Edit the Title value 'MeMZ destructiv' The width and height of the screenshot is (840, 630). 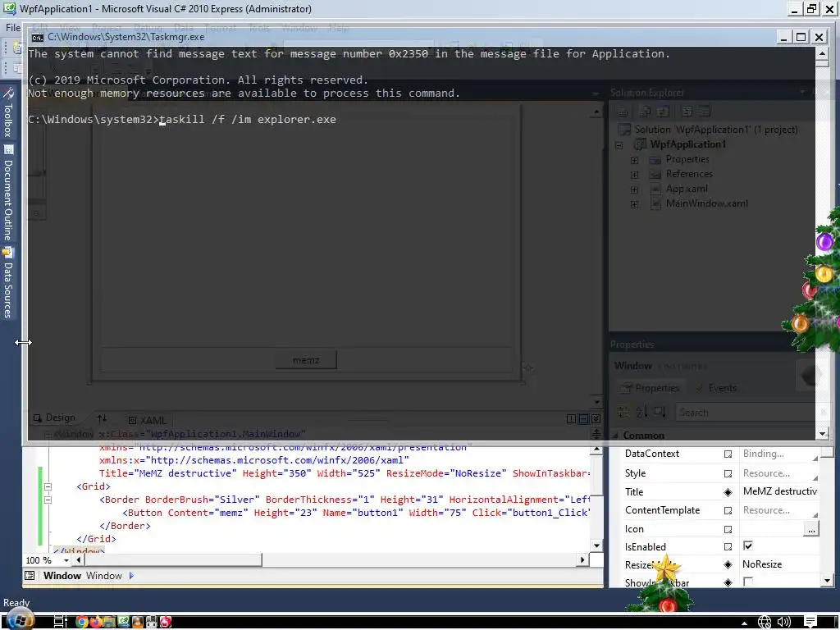tap(779, 491)
